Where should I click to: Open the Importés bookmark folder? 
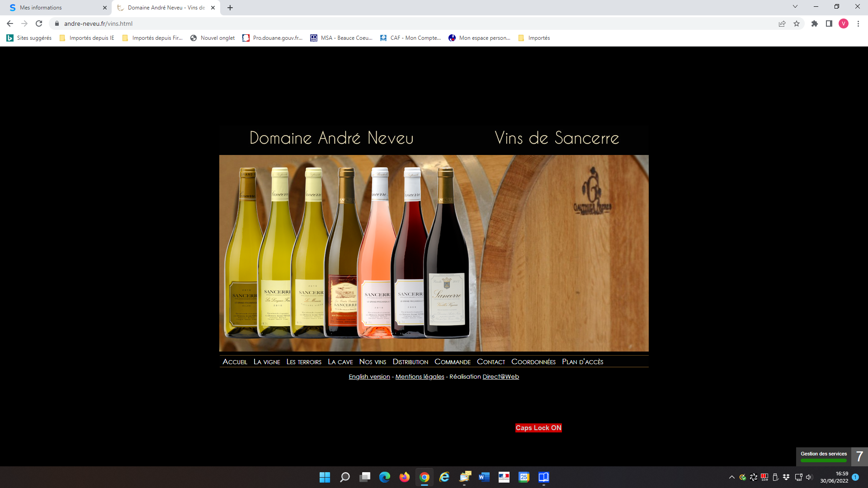pyautogui.click(x=534, y=38)
